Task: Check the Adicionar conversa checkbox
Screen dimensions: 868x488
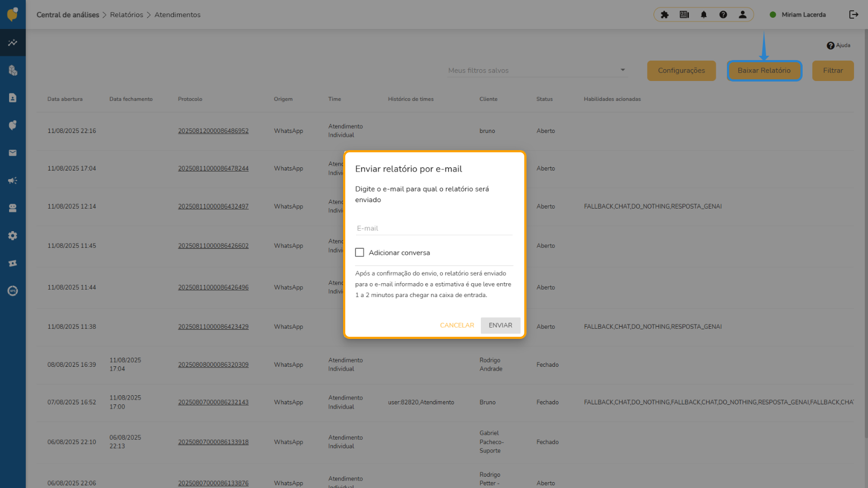Action: [359, 253]
